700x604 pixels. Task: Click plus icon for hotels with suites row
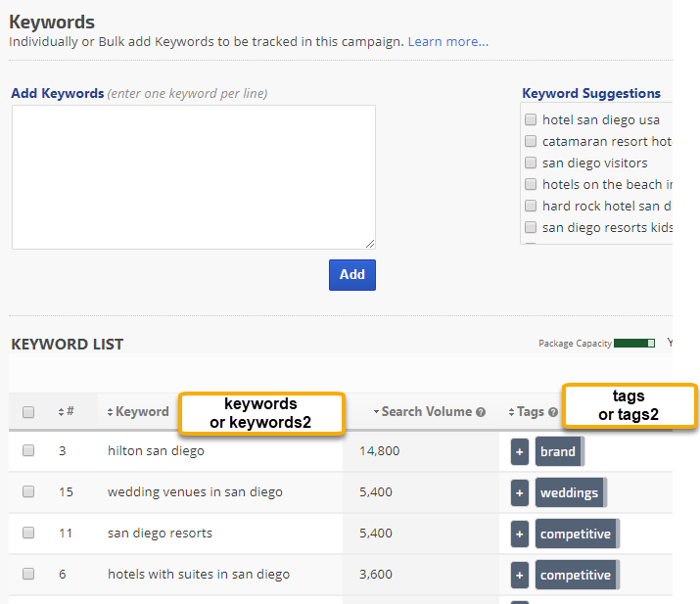pyautogui.click(x=519, y=576)
